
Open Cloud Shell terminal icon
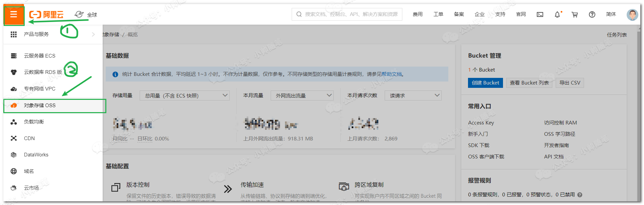(x=540, y=14)
